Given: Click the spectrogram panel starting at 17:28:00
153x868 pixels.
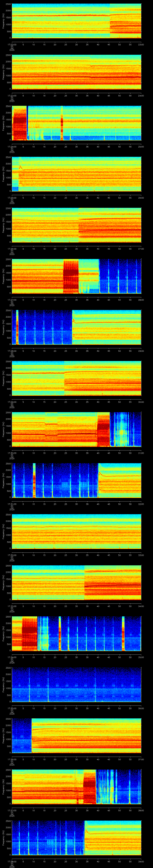Looking at the screenshot, I should click(x=76, y=327).
